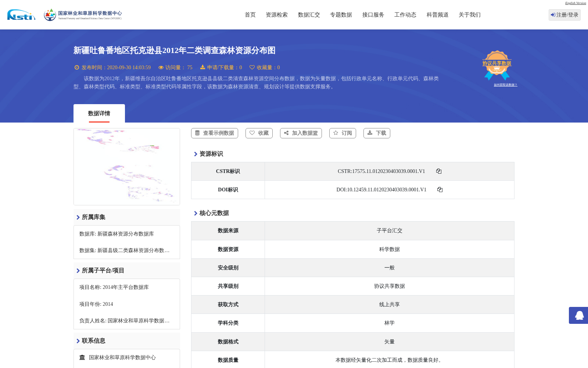Open the 资源检索 menu

click(277, 15)
